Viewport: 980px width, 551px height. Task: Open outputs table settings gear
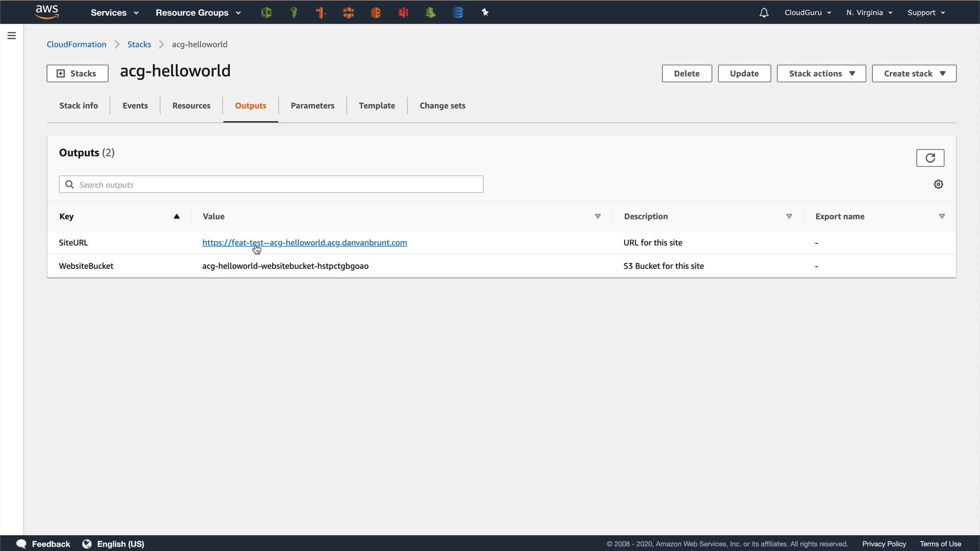point(938,185)
